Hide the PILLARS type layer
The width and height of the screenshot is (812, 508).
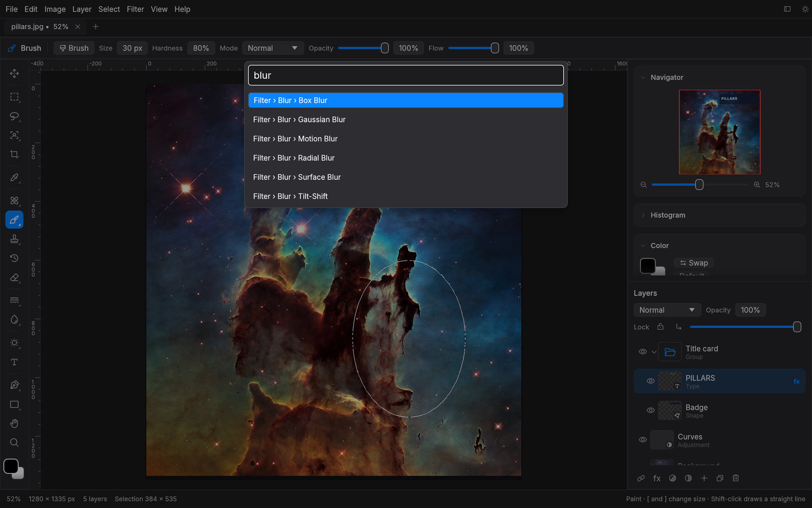pos(651,381)
